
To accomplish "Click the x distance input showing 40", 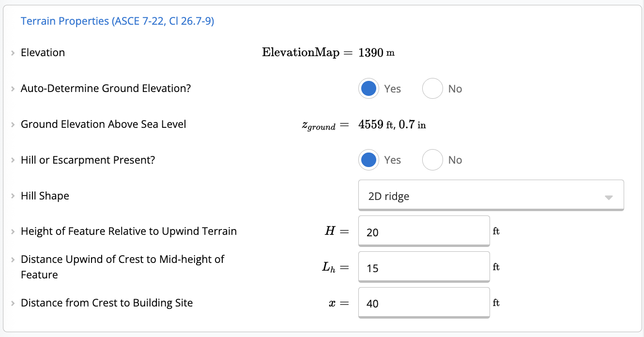I will (x=424, y=303).
